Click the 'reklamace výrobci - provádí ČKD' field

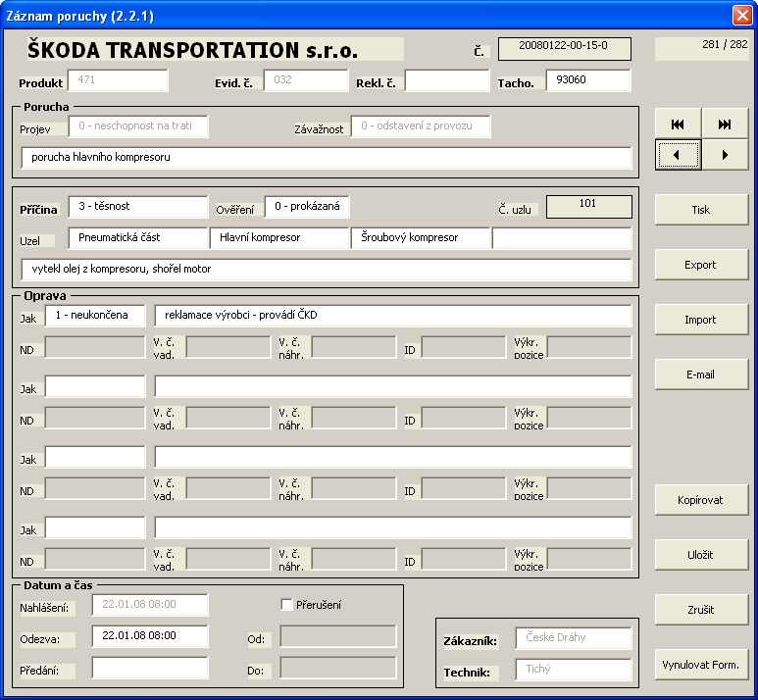tap(393, 316)
